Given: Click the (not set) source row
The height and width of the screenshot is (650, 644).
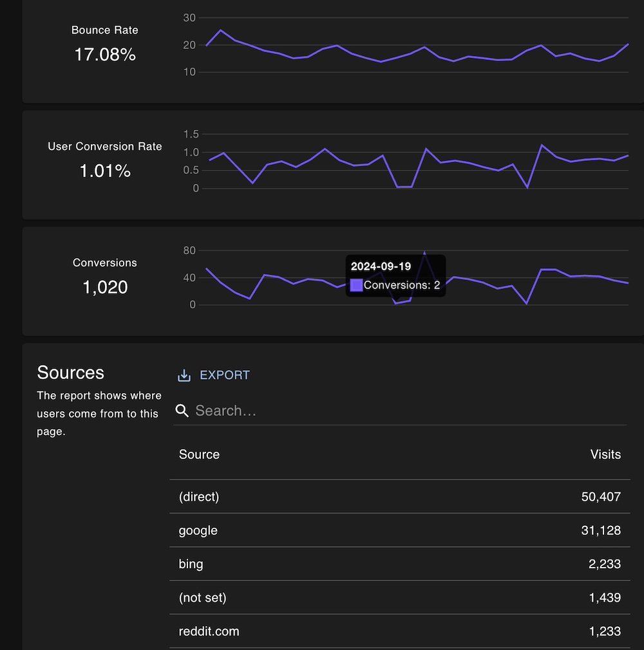Looking at the screenshot, I should [202, 598].
